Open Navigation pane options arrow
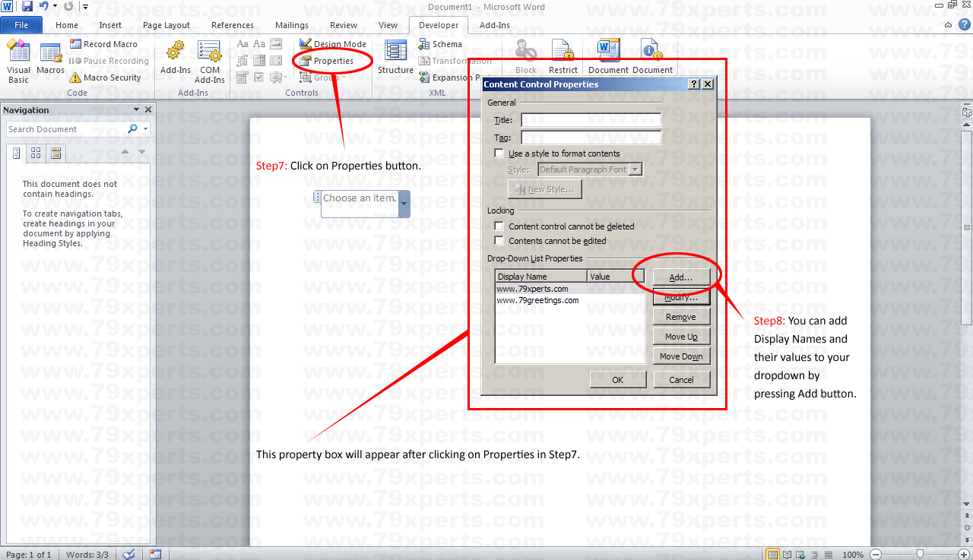The height and width of the screenshot is (560, 973). pyautogui.click(x=136, y=110)
